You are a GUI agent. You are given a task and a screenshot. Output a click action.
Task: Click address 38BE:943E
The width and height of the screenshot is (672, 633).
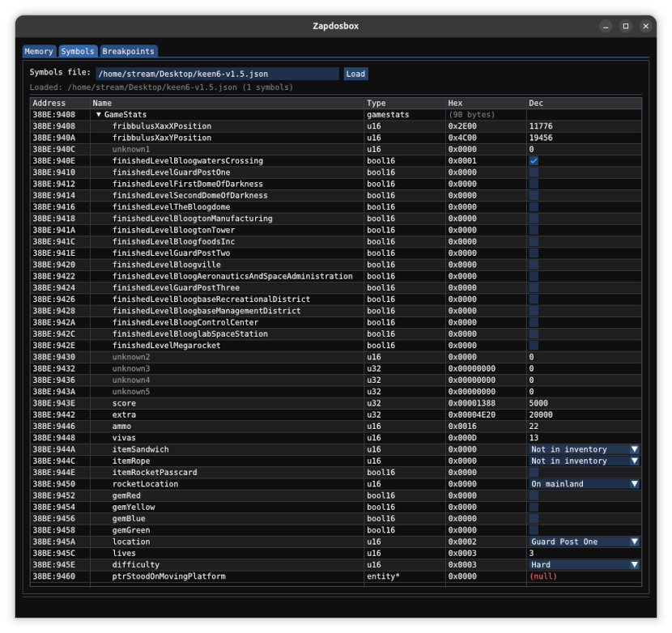point(54,403)
